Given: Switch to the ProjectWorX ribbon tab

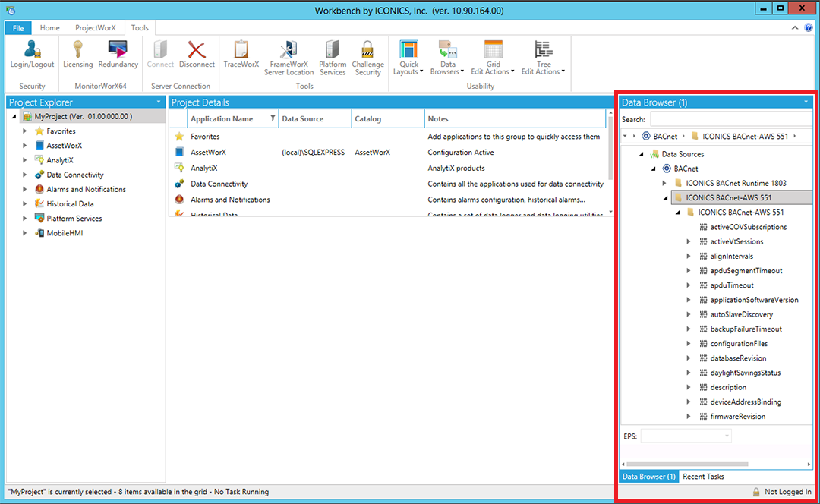Looking at the screenshot, I should [x=95, y=28].
